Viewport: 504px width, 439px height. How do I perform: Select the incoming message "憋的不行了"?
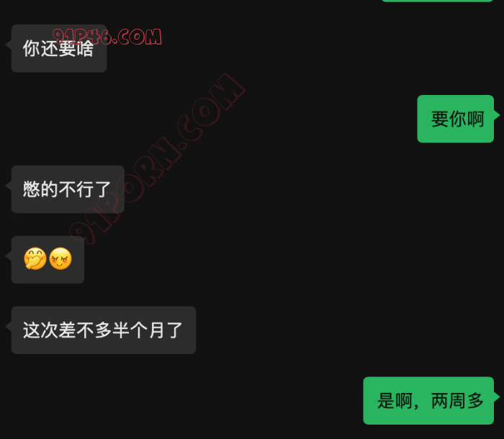click(x=68, y=189)
